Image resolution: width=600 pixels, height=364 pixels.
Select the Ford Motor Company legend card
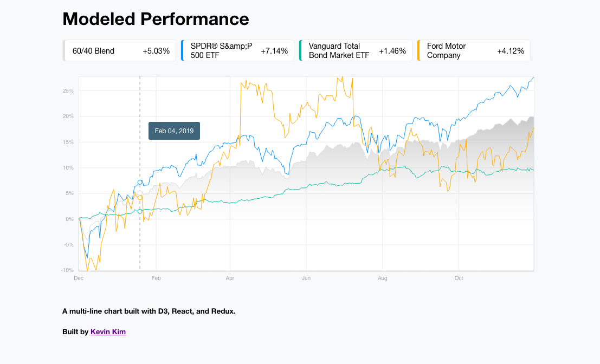point(474,50)
